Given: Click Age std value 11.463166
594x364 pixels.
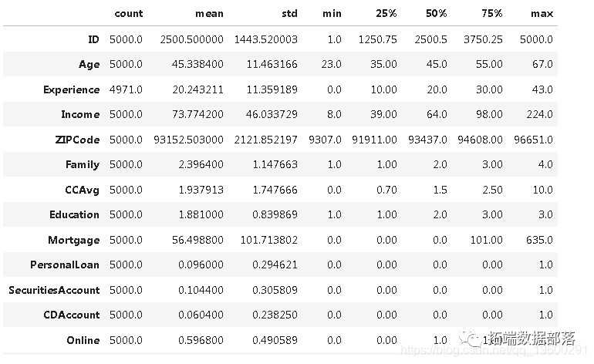Looking at the screenshot, I should tap(272, 64).
